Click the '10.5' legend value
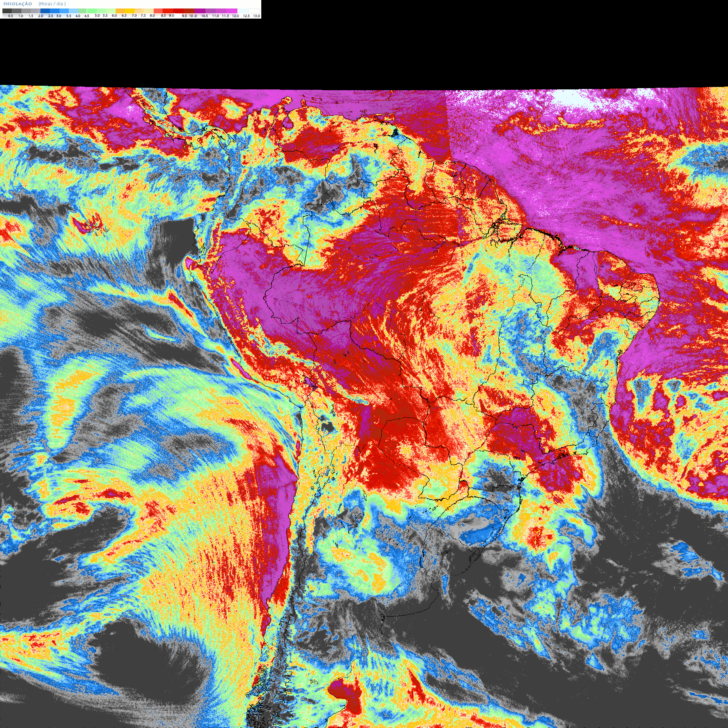 tap(205, 16)
